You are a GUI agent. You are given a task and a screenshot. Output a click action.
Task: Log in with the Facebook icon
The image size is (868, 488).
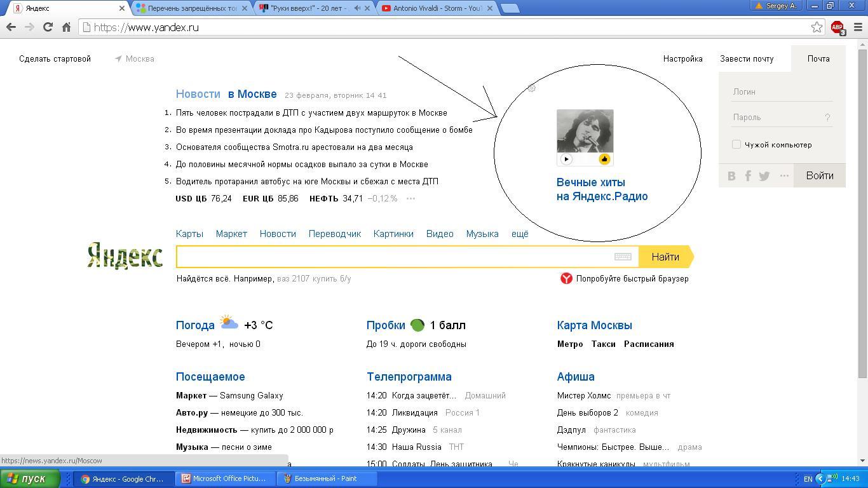click(x=748, y=176)
